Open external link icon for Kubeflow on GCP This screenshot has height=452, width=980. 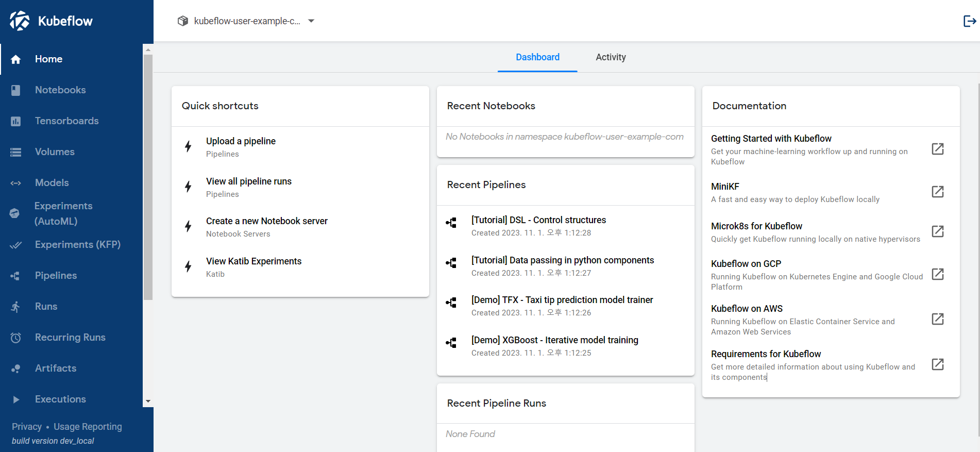(x=938, y=274)
